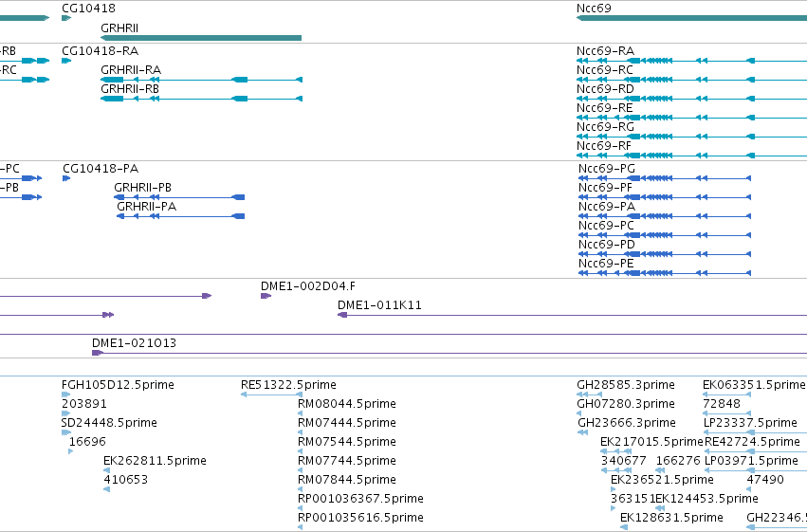Select EST GH07280.3prime
The image size is (807, 532).
tap(626, 404)
